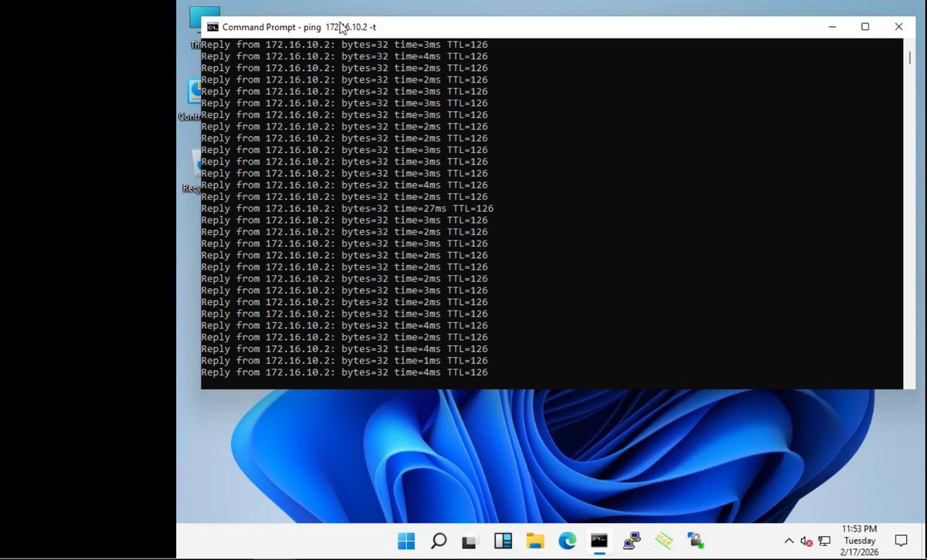The width and height of the screenshot is (927, 560).
Task: Open the notification center icon
Action: point(901,541)
